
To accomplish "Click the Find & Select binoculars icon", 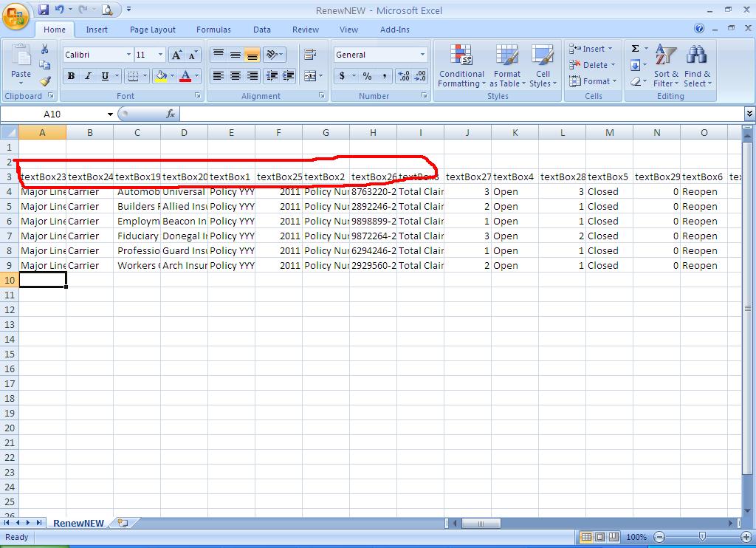I will click(x=697, y=66).
